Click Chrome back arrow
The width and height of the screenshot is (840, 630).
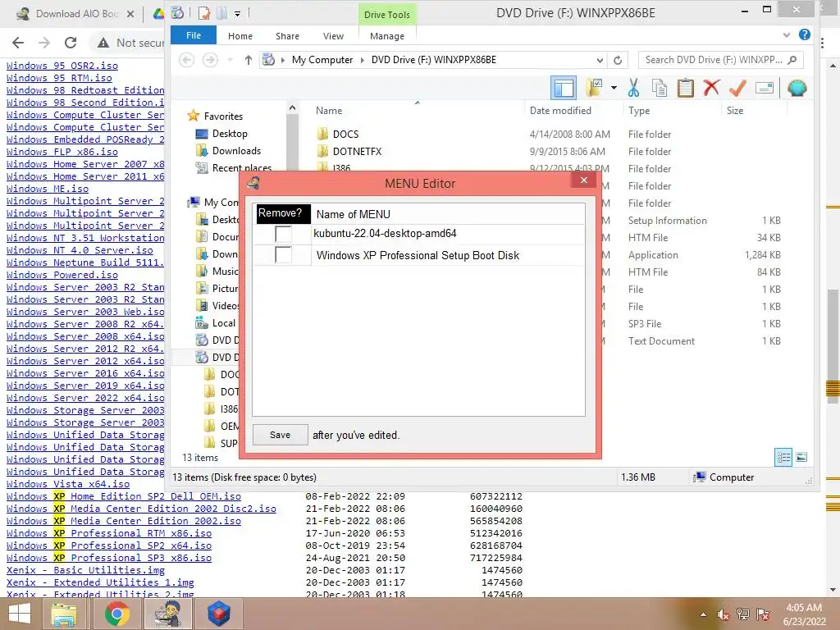18,43
